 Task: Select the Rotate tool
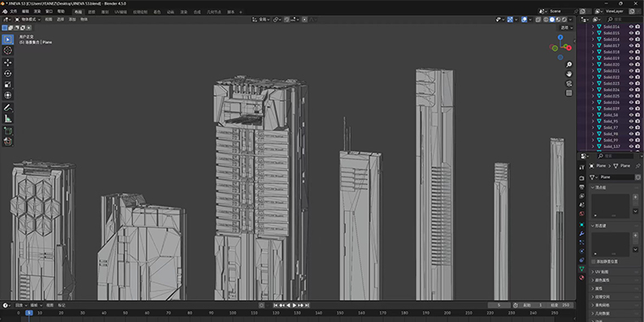(x=8, y=74)
